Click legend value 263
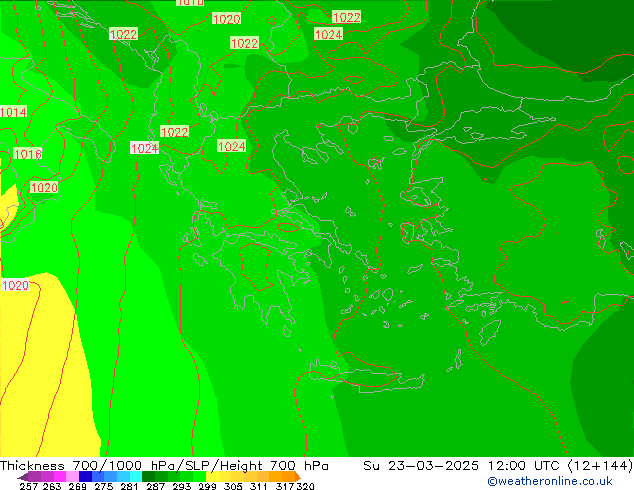 [52, 486]
